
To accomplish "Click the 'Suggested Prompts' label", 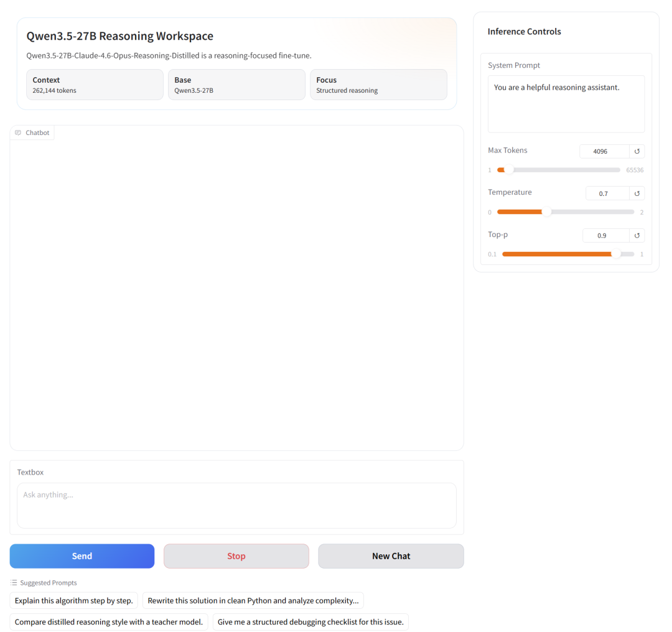I will [49, 583].
